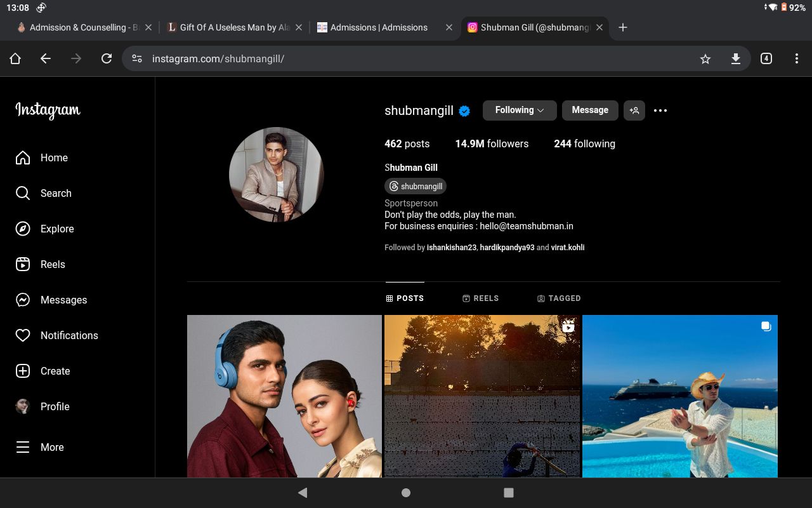The width and height of the screenshot is (812, 508).
Task: Close the Admissions | Admissions tab
Action: click(449, 27)
